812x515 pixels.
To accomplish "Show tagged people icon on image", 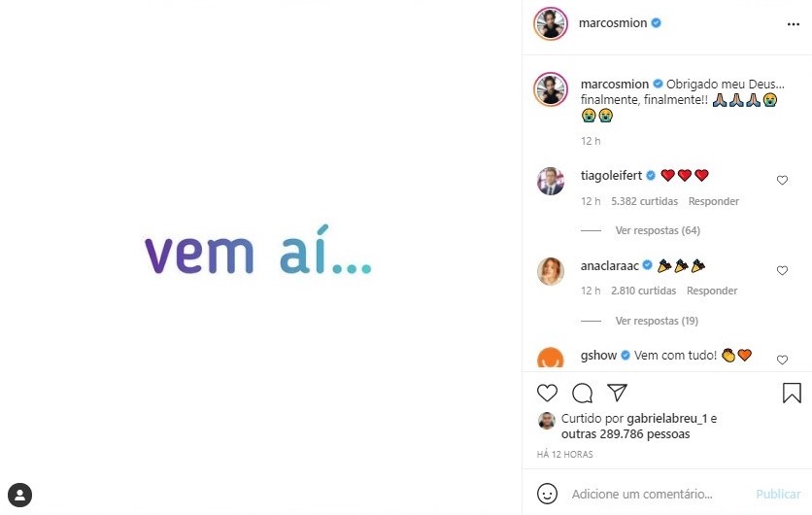I will [20, 496].
